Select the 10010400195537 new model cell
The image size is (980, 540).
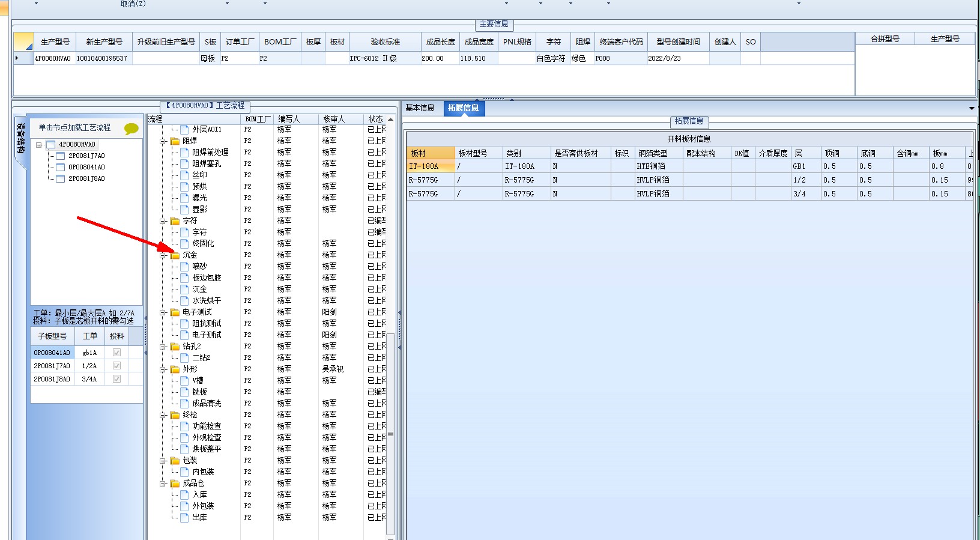tap(103, 58)
